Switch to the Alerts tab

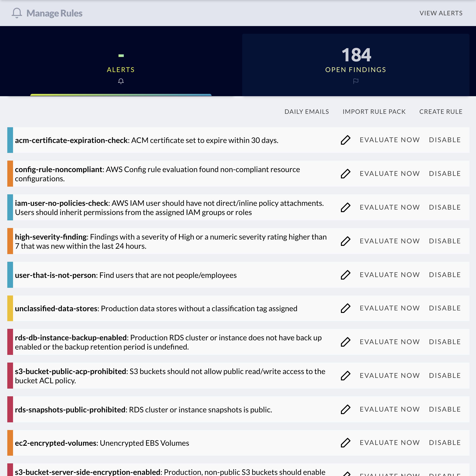pyautogui.click(x=121, y=70)
